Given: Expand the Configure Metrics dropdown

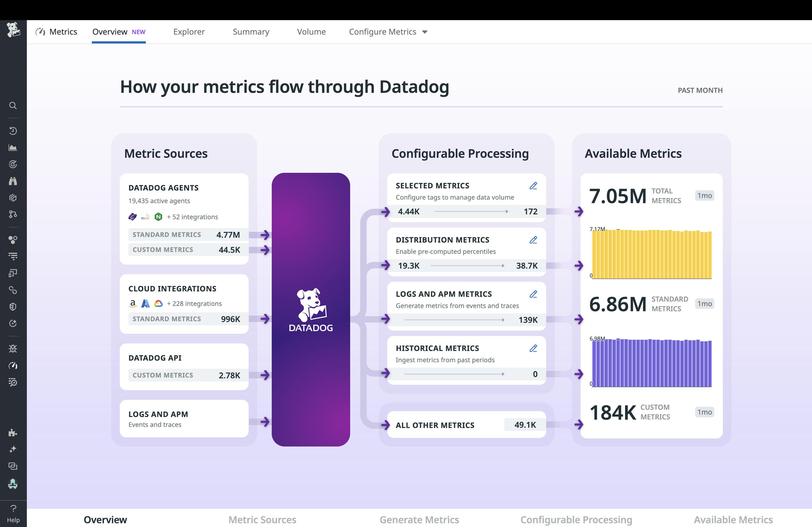Looking at the screenshot, I should pos(388,31).
